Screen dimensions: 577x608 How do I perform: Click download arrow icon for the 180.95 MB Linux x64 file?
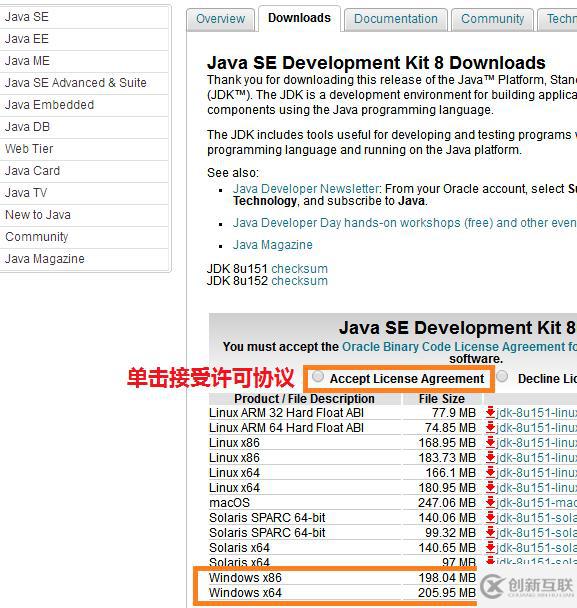click(490, 487)
